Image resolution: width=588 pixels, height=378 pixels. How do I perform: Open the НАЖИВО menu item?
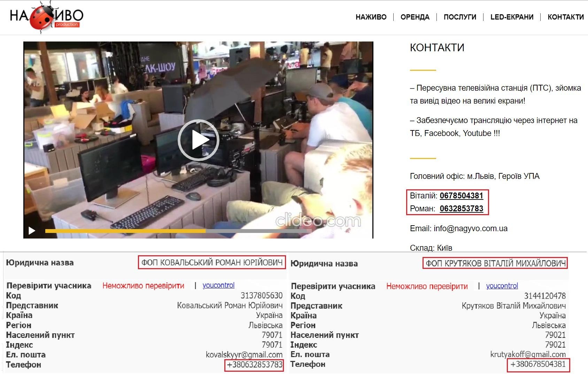coord(371,17)
